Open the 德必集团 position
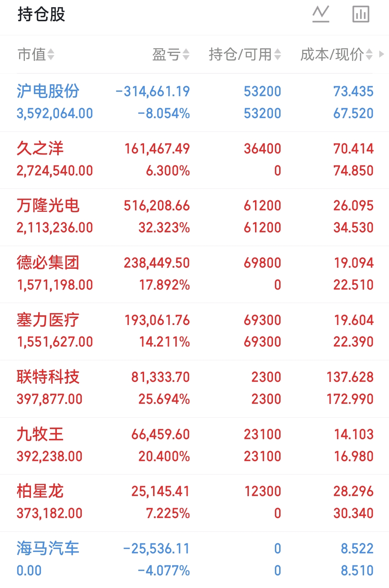The width and height of the screenshot is (389, 588). click(x=48, y=263)
